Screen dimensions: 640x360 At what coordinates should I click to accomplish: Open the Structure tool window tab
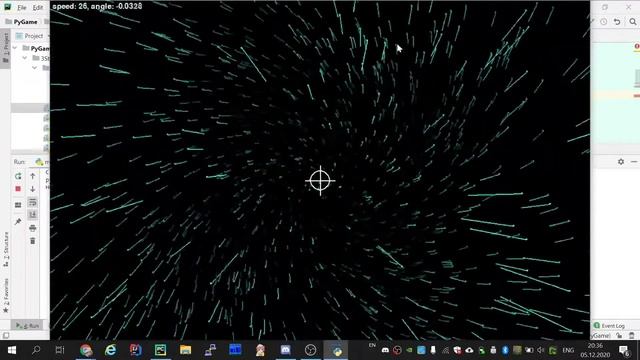tap(6, 249)
